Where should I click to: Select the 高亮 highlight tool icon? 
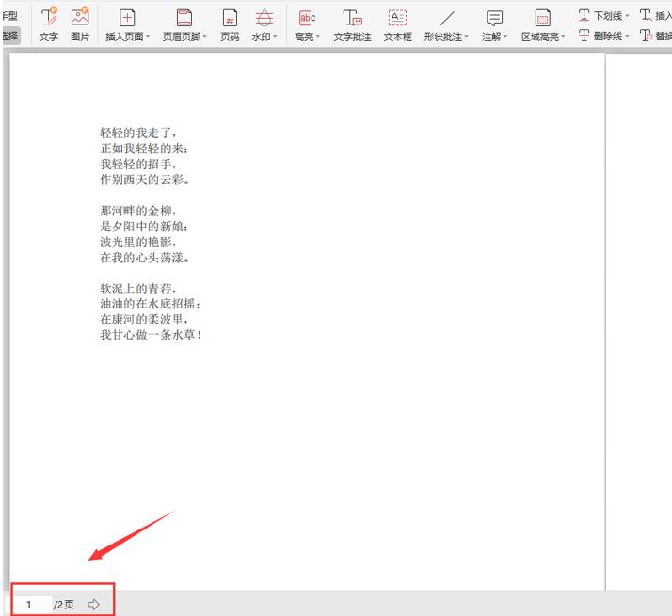pos(307,18)
